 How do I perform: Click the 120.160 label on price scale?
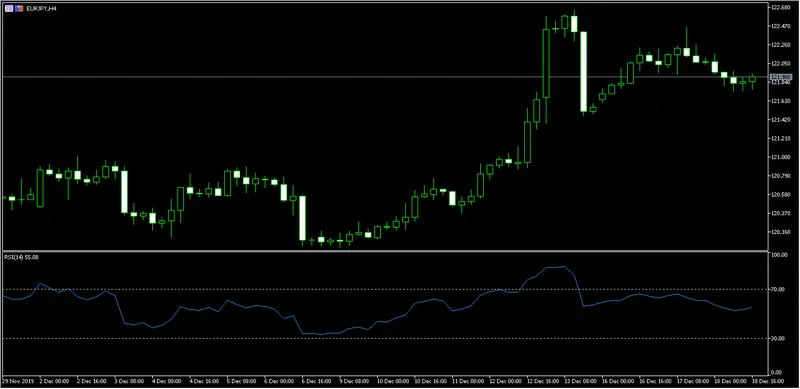(x=780, y=232)
